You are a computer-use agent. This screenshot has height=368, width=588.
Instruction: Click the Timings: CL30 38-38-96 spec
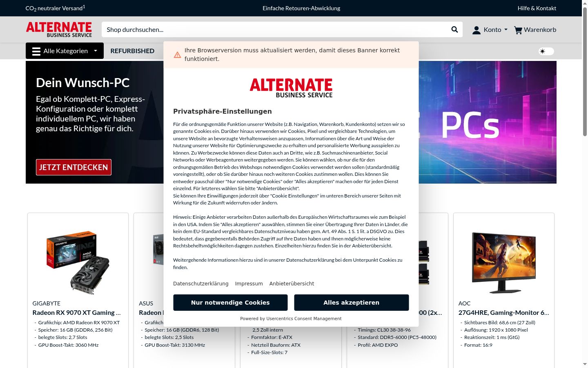[x=384, y=330]
